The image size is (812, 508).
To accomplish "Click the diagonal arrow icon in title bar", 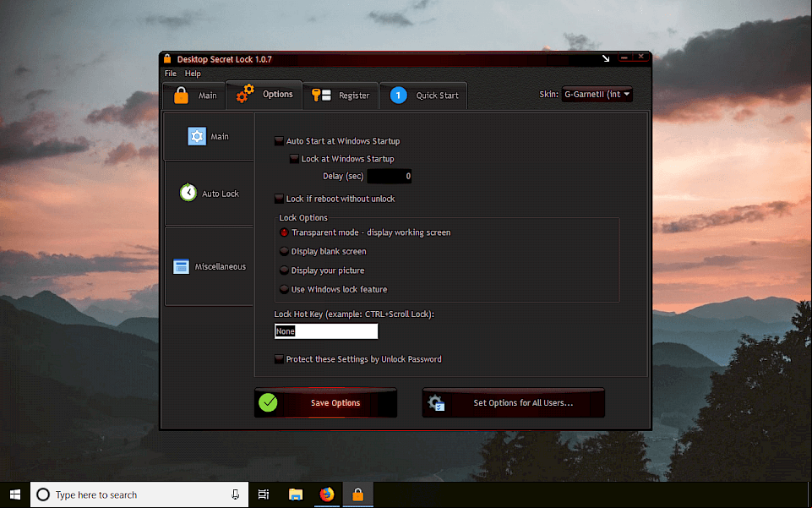I will coord(606,58).
